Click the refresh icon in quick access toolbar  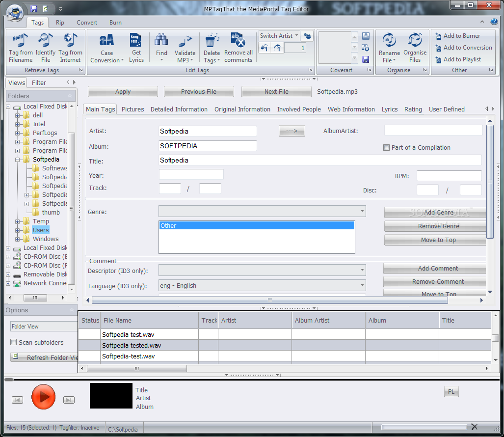(x=45, y=9)
